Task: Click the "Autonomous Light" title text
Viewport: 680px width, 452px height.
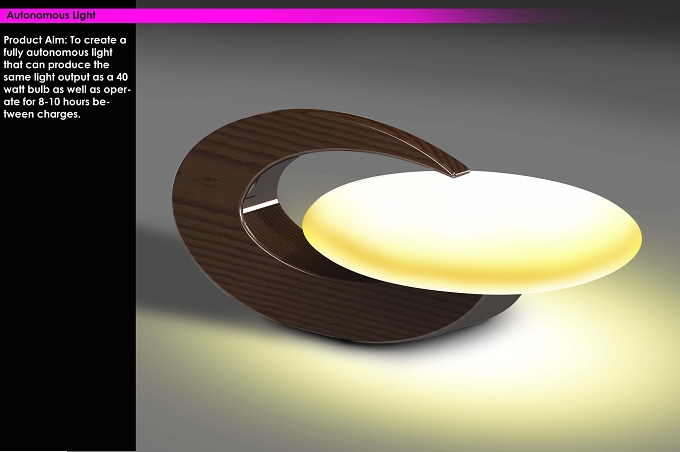Action: point(51,15)
